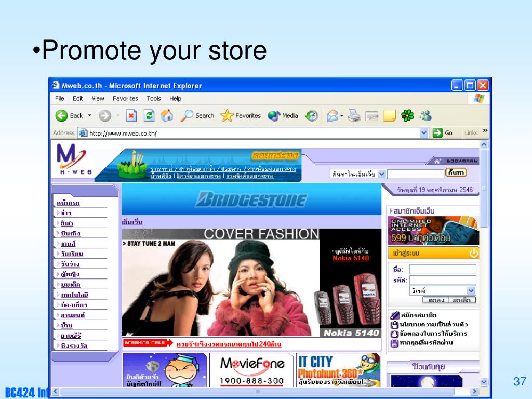Click the Mail envelope icon
This screenshot has height=399, width=532.
(332, 116)
